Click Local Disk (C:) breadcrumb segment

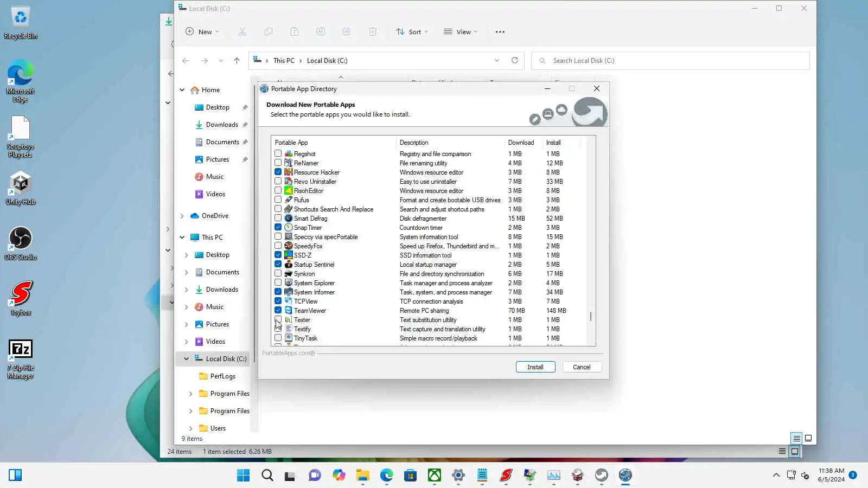[x=327, y=61]
